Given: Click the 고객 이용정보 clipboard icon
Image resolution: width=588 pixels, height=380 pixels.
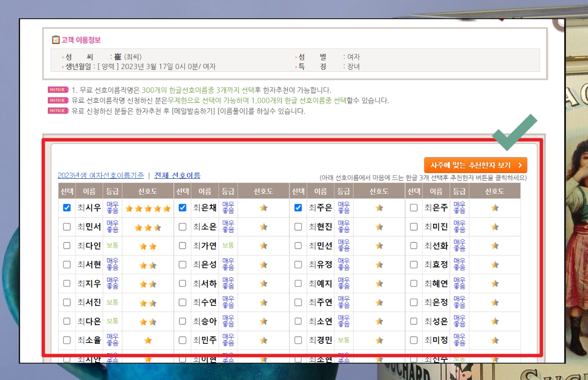Looking at the screenshot, I should [56, 40].
